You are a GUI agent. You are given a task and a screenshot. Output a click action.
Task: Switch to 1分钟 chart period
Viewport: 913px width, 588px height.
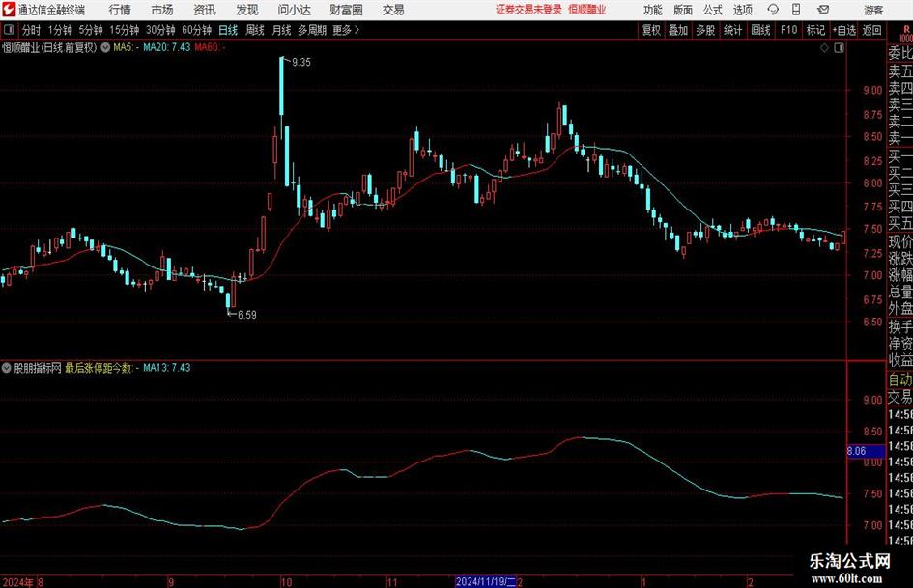pos(60,30)
